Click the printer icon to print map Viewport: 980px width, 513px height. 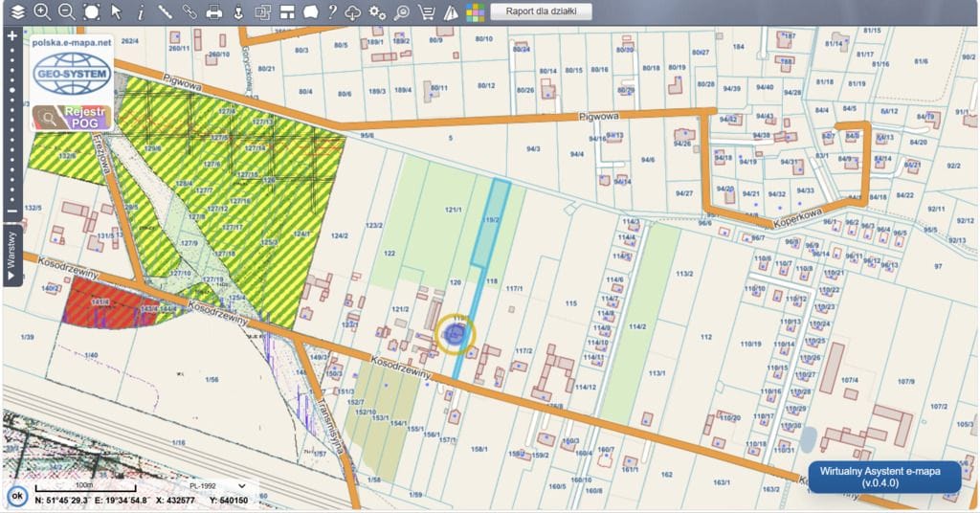point(214,12)
